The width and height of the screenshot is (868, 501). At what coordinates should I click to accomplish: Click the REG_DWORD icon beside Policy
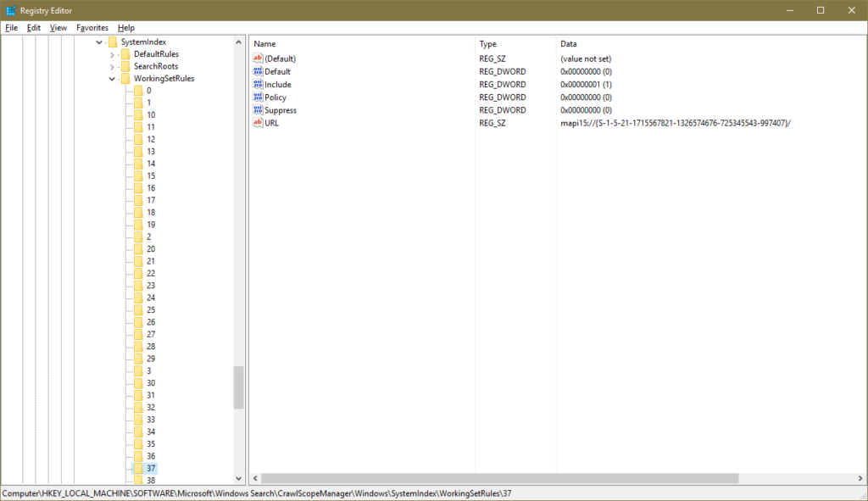tap(257, 97)
